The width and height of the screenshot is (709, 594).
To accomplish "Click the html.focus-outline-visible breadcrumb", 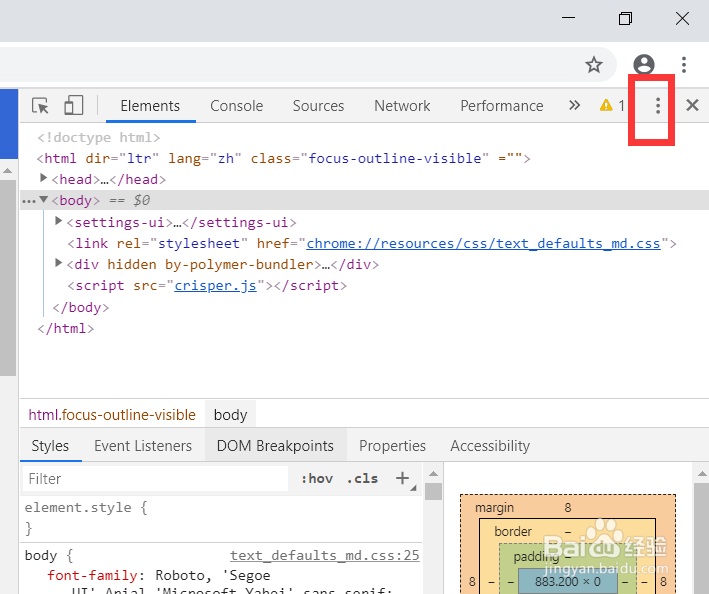I will 112,415.
